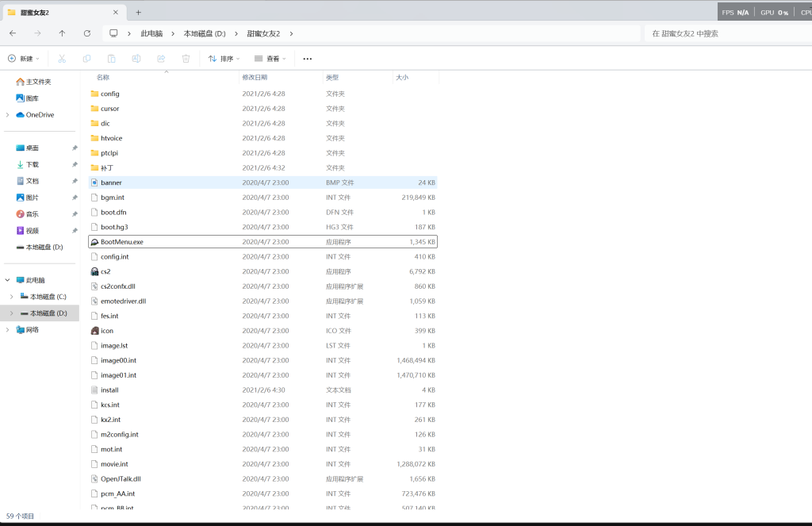
Task: Click the share icon in the toolbar
Action: pyautogui.click(x=161, y=59)
